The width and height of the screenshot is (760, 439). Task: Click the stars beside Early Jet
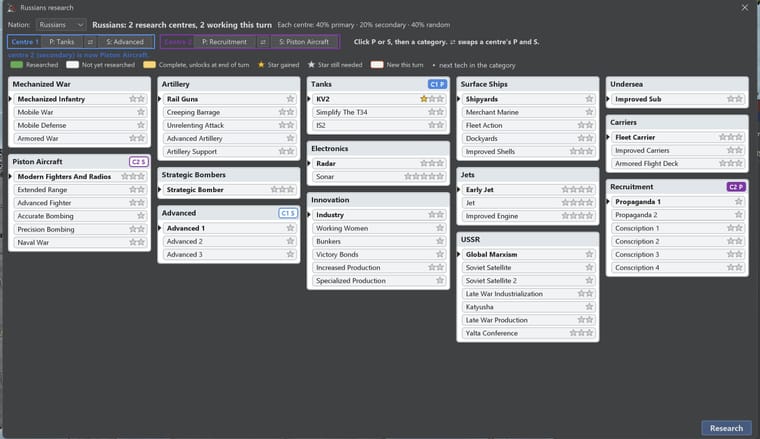click(x=577, y=190)
